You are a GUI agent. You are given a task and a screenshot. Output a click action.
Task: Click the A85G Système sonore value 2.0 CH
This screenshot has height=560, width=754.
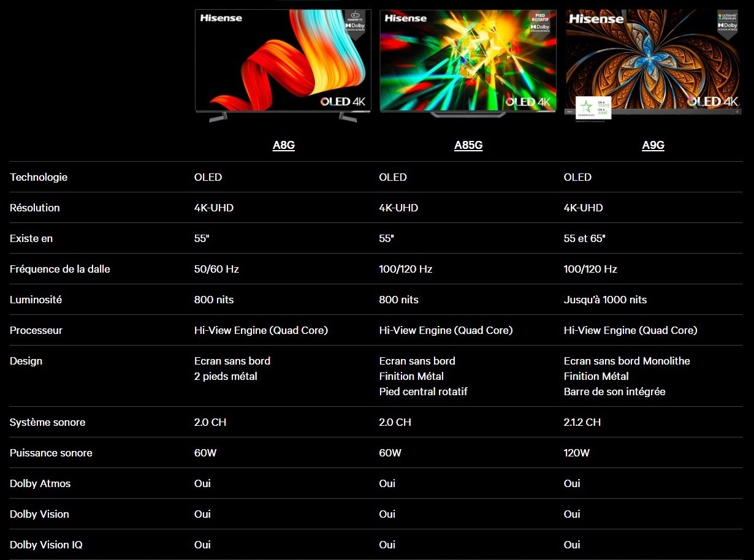(x=395, y=422)
